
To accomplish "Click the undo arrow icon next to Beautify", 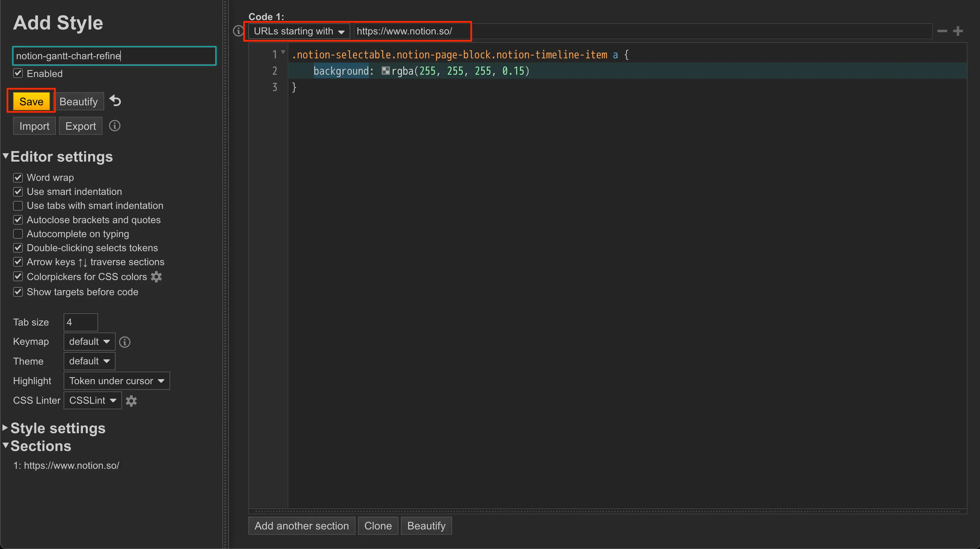I will 115,101.
